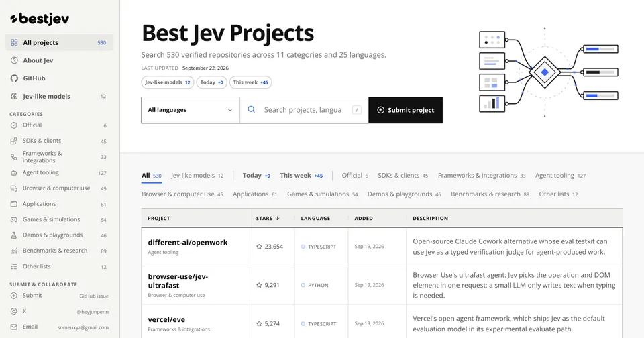Click the Today +0 pill under header
644x338 pixels.
point(211,82)
